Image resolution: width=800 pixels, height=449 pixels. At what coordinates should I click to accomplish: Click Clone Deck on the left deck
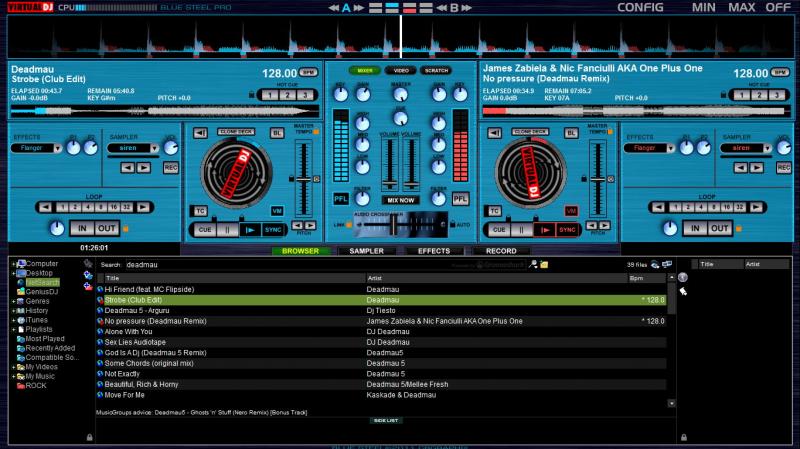click(236, 132)
